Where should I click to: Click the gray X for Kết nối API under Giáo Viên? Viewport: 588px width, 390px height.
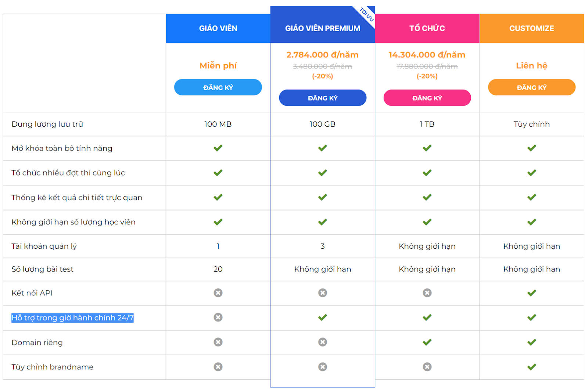[218, 293]
